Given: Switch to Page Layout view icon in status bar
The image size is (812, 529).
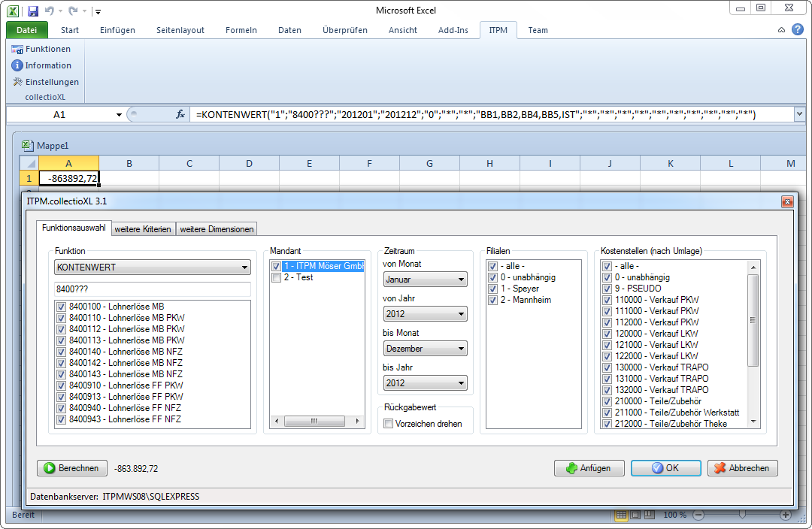Looking at the screenshot, I should click(635, 515).
